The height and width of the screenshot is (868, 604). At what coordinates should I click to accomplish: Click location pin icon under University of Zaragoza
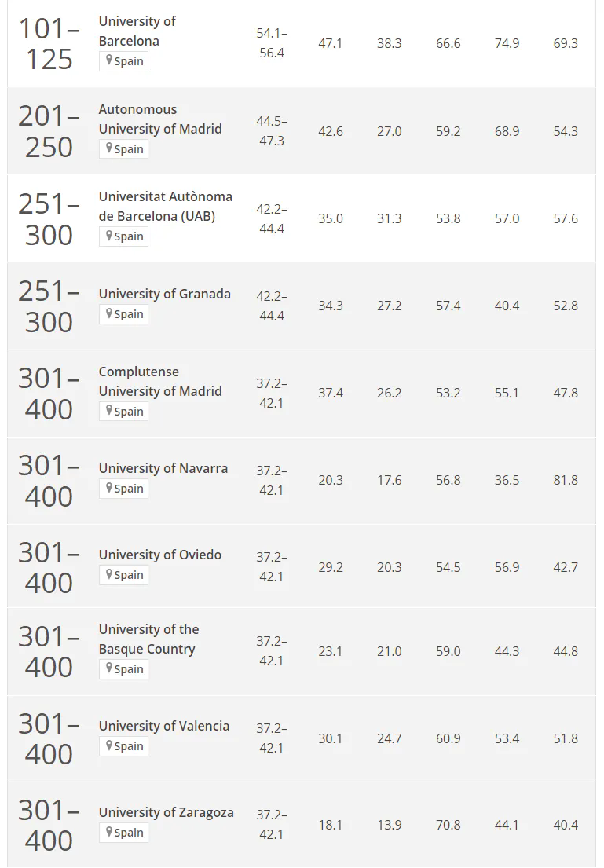pos(109,831)
